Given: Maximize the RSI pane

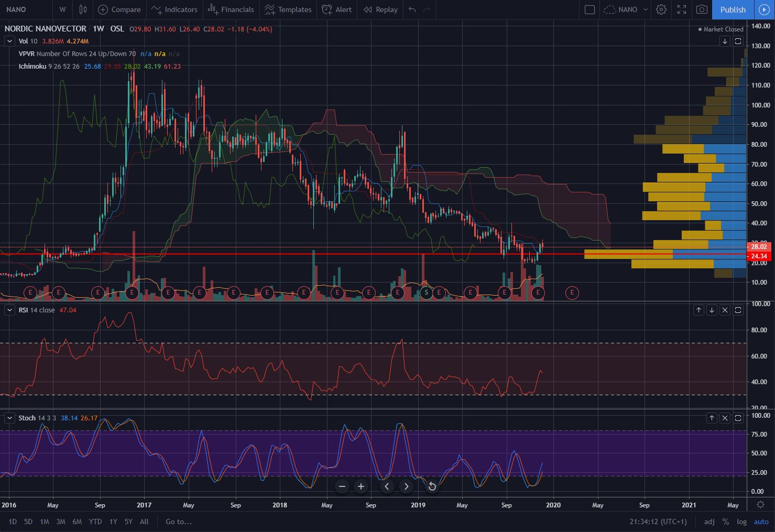Looking at the screenshot, I should pyautogui.click(x=738, y=310).
